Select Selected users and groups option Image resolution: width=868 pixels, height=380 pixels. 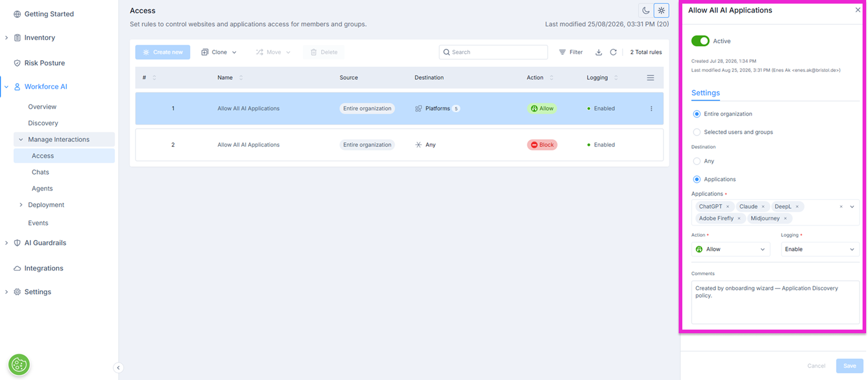click(x=697, y=132)
